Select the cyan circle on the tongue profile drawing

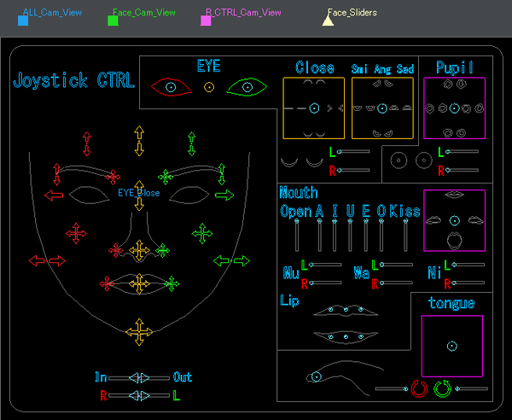(316, 376)
